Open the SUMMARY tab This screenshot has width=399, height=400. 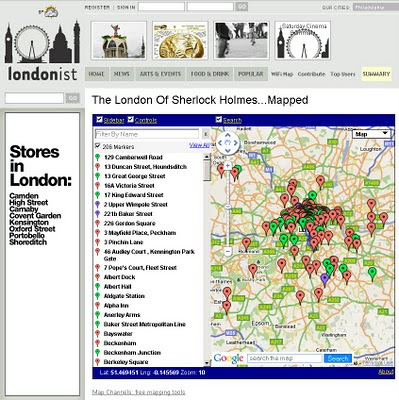pos(376,74)
